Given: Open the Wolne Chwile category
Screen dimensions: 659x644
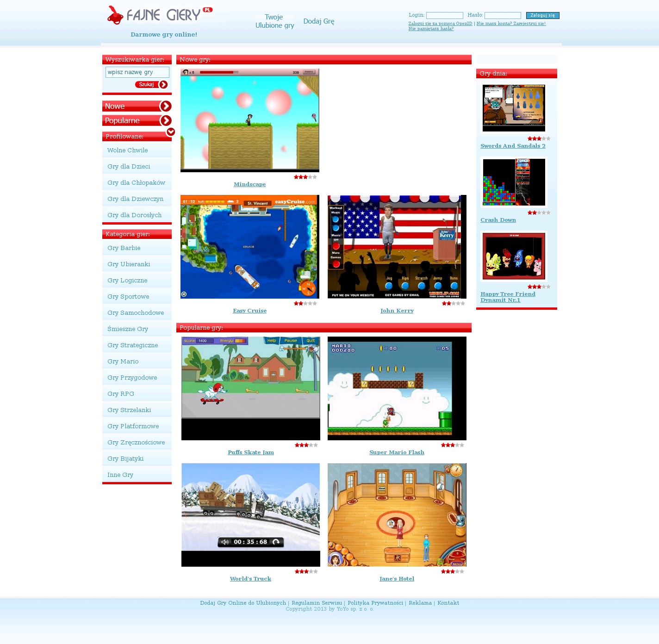Looking at the screenshot, I should [x=137, y=150].
